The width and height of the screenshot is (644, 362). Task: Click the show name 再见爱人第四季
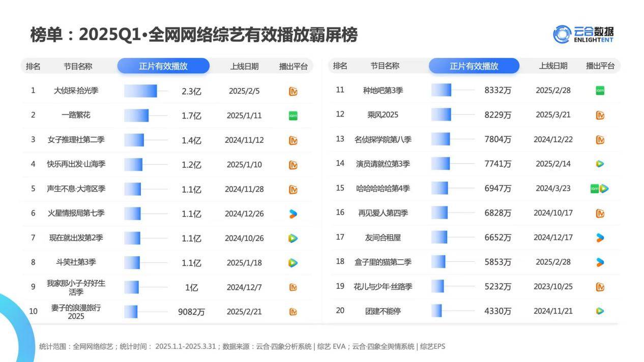[383, 213]
